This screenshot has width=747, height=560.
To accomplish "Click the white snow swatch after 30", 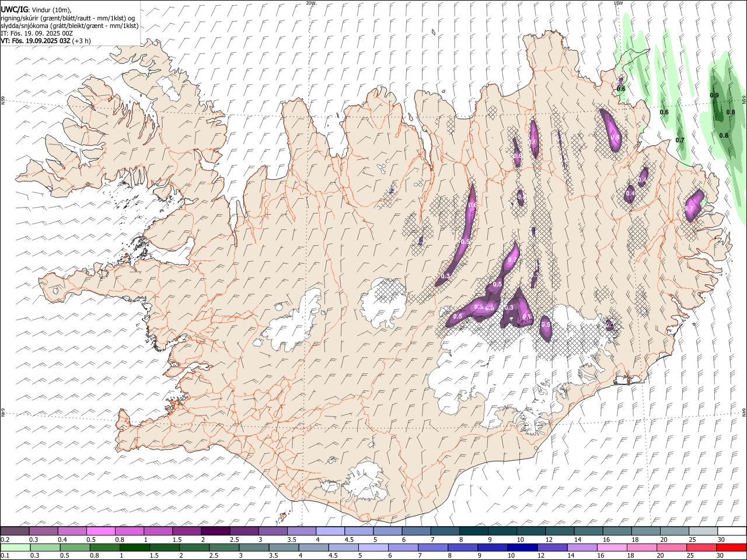I will coord(731,531).
